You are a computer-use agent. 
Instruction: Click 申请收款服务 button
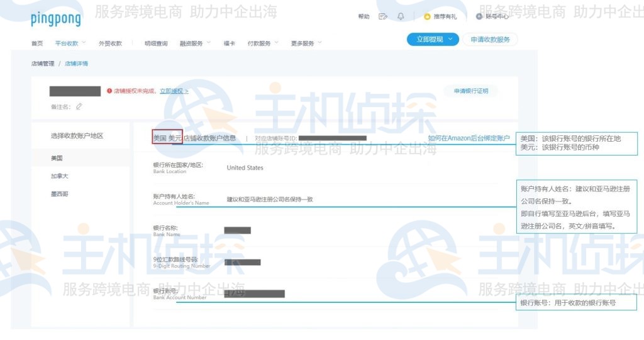(x=490, y=40)
